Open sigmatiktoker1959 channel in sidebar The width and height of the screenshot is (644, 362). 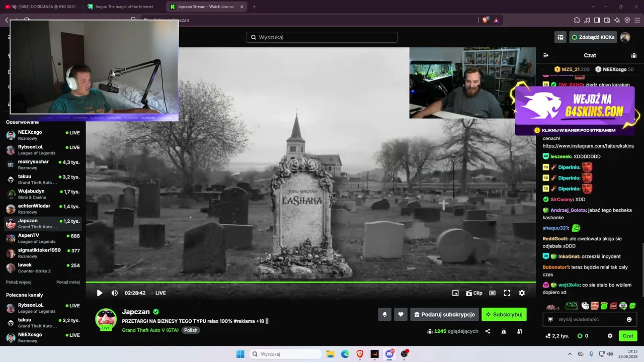[43, 253]
